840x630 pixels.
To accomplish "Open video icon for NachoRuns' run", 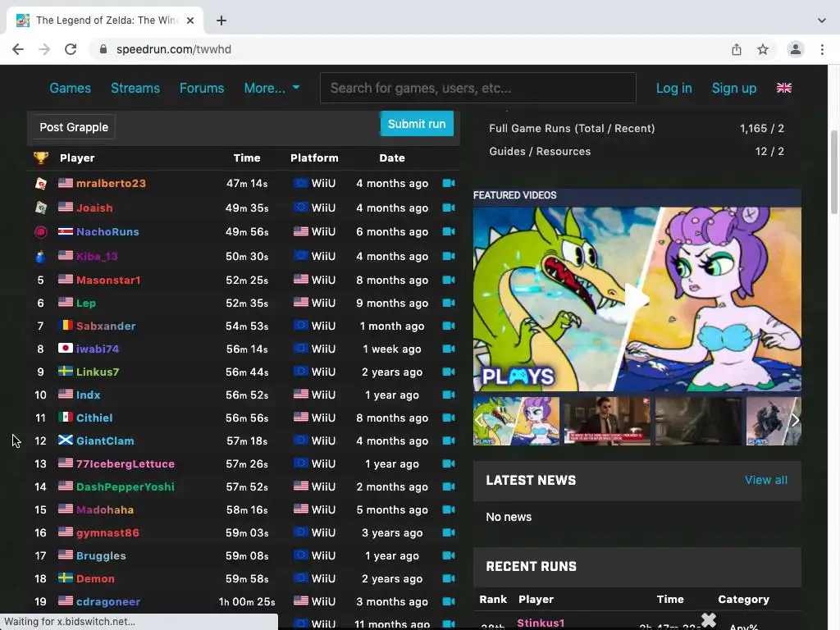I will coord(449,232).
